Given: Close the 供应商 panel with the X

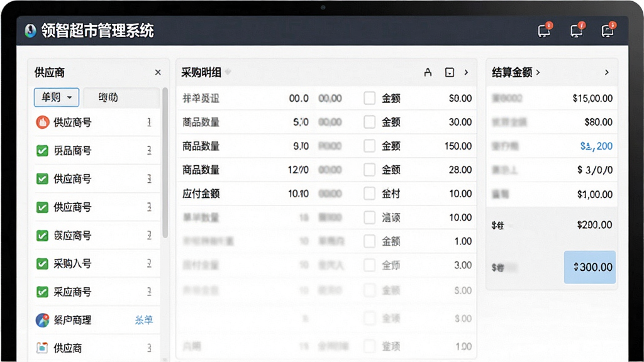Looking at the screenshot, I should coord(158,72).
